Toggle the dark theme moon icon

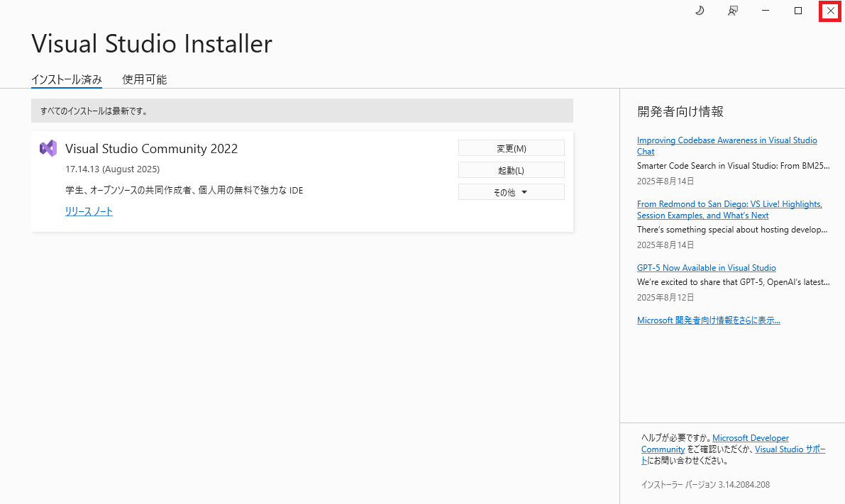click(699, 11)
